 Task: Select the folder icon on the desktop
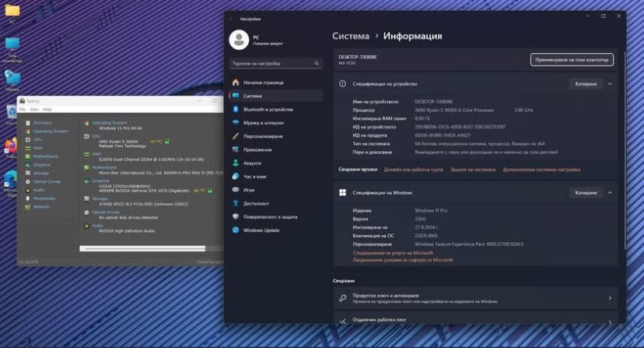[x=12, y=10]
